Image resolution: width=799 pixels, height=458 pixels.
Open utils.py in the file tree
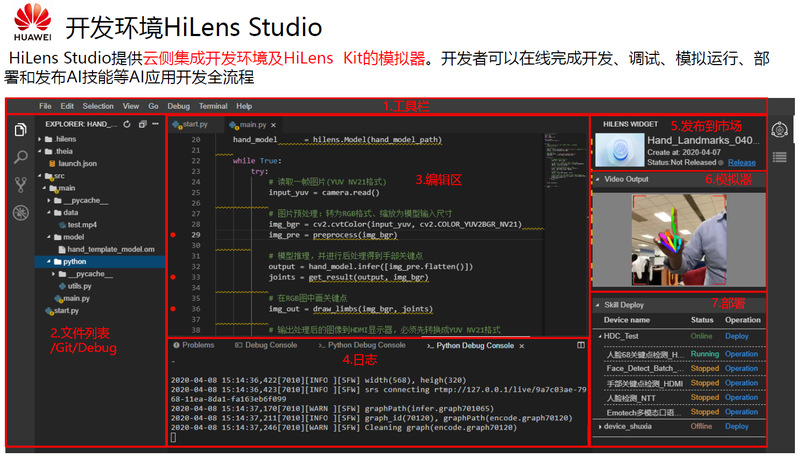coord(79,286)
